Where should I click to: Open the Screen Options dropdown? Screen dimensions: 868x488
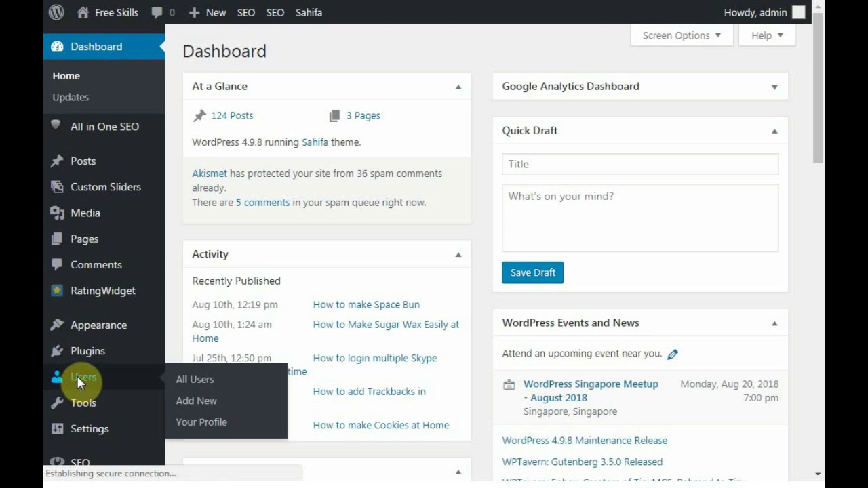pos(682,35)
